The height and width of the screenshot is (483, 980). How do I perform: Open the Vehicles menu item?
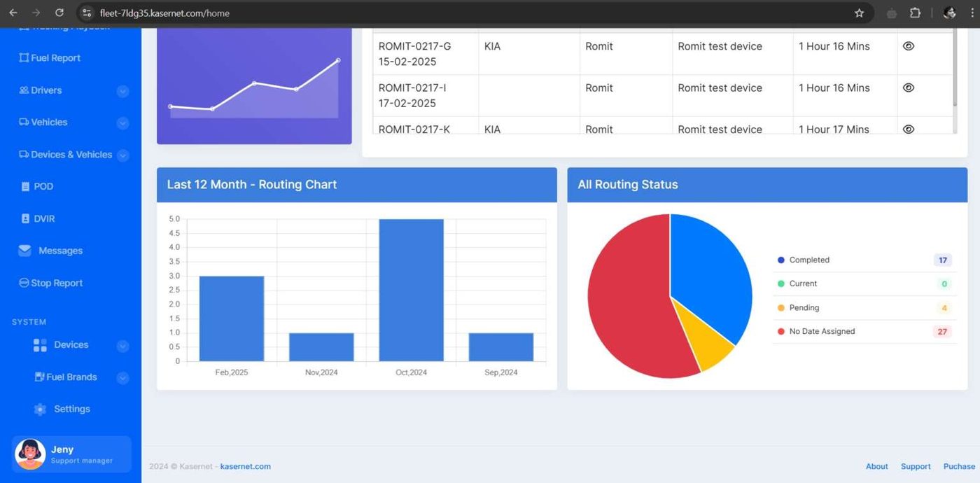49,122
